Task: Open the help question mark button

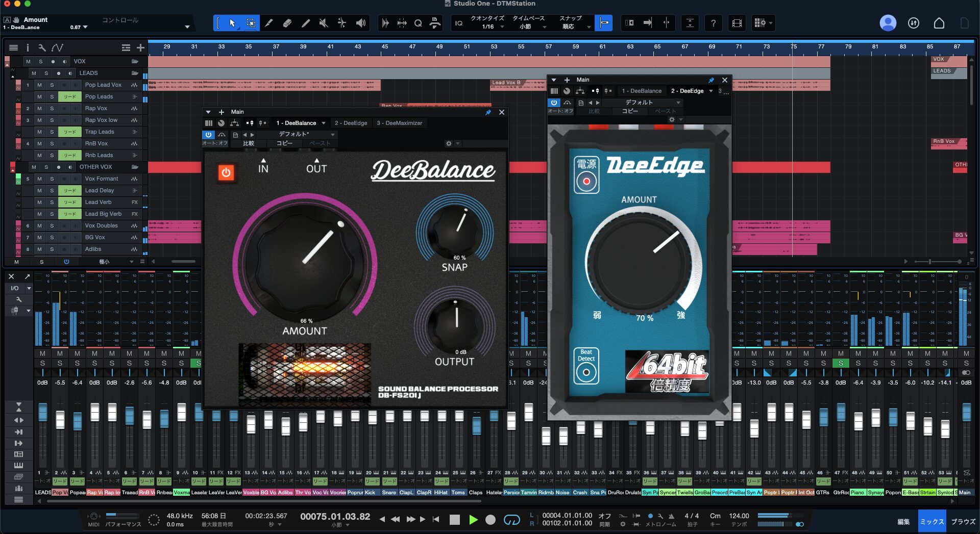Action: pos(713,23)
